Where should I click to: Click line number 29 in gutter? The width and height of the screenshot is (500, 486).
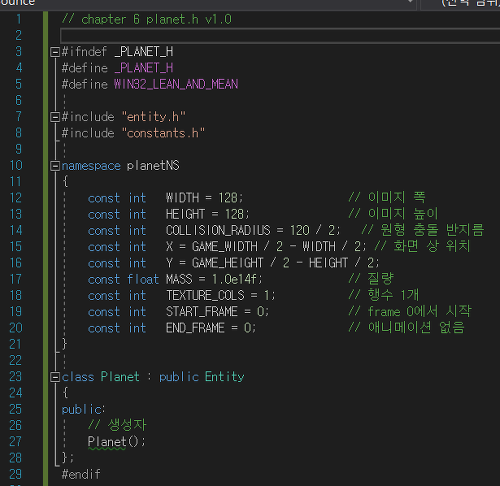point(16,474)
